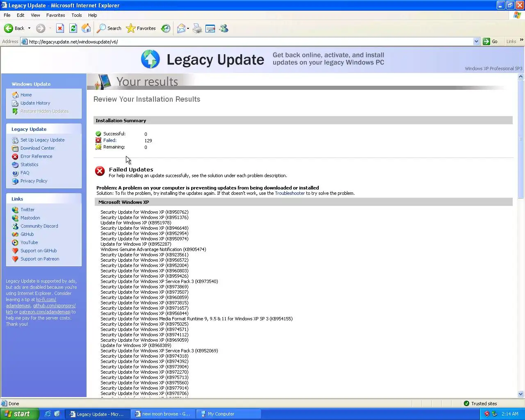Open the Help menu

[93, 15]
